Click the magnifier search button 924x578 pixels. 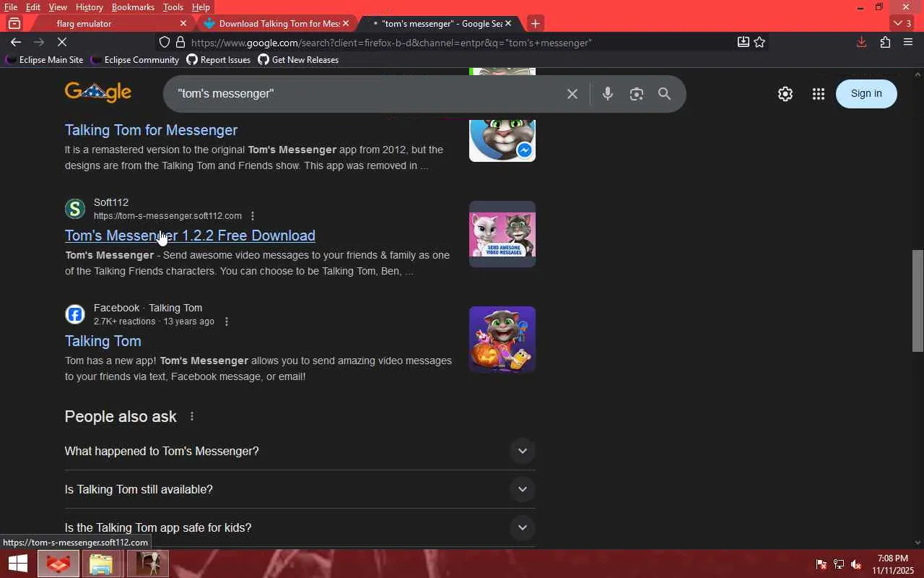(664, 94)
